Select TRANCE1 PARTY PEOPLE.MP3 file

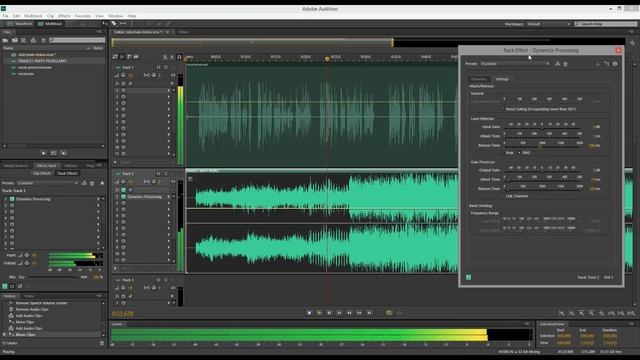42,61
